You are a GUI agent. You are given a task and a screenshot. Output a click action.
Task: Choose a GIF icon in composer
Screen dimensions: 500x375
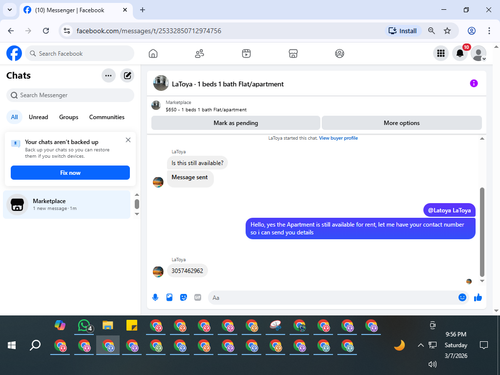[x=198, y=297]
